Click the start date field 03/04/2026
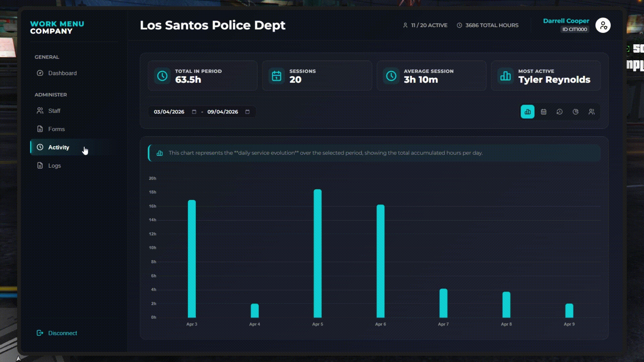 (x=169, y=112)
